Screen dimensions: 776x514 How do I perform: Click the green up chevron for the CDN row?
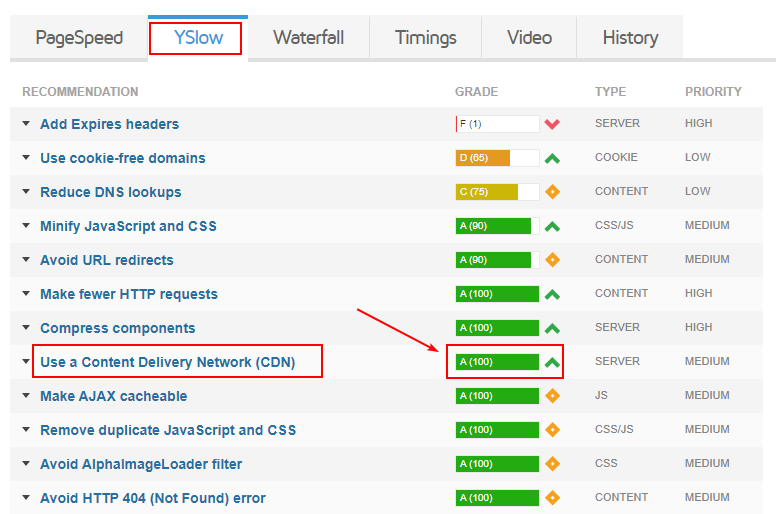coord(552,363)
